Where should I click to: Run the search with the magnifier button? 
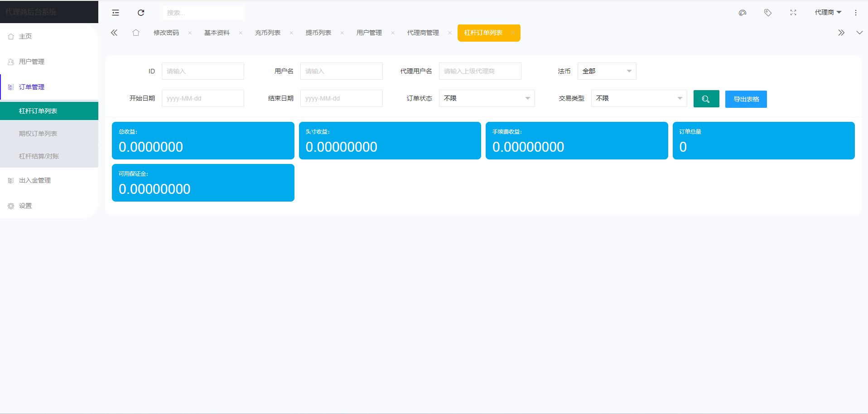(x=706, y=98)
